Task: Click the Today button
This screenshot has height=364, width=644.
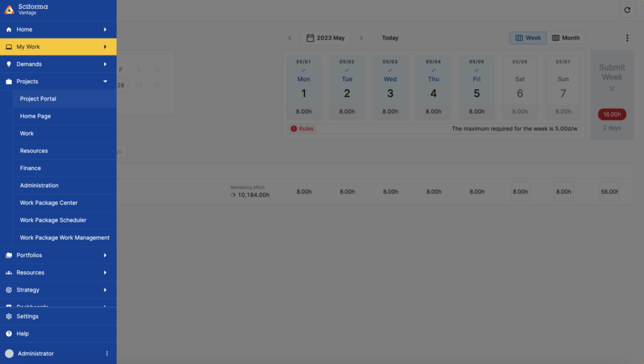Action: point(390,38)
